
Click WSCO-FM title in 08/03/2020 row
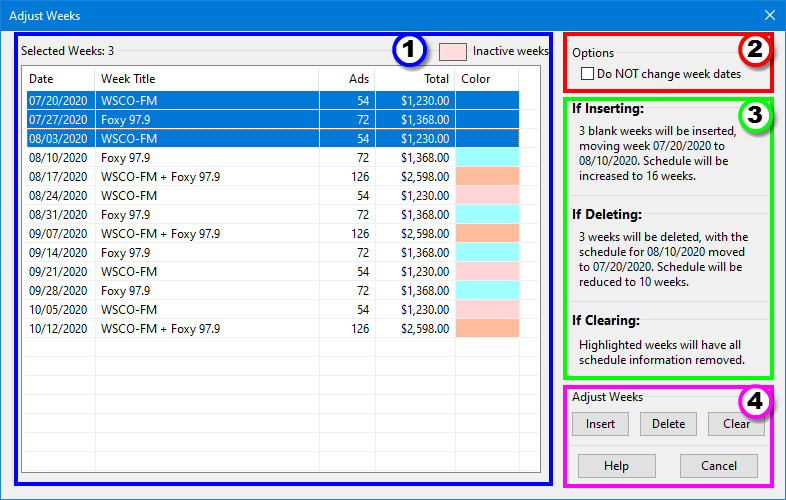click(129, 139)
